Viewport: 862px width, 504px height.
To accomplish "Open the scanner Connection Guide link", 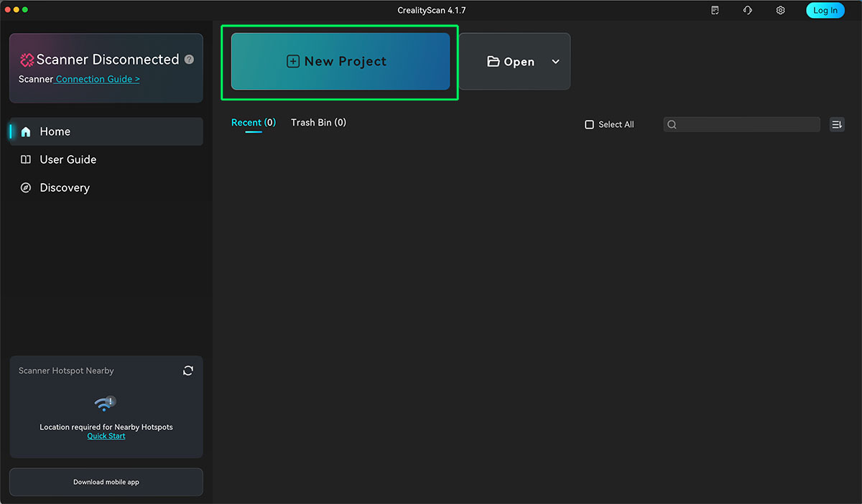I will coord(98,79).
